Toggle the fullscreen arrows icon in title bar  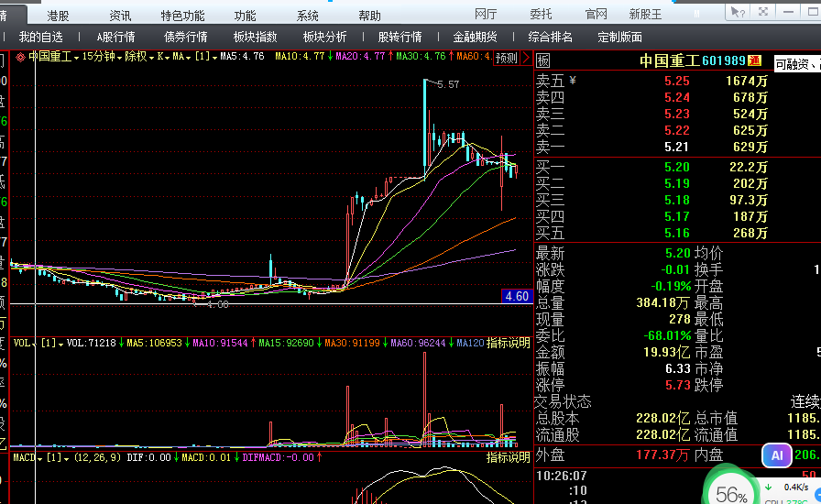pos(763,12)
